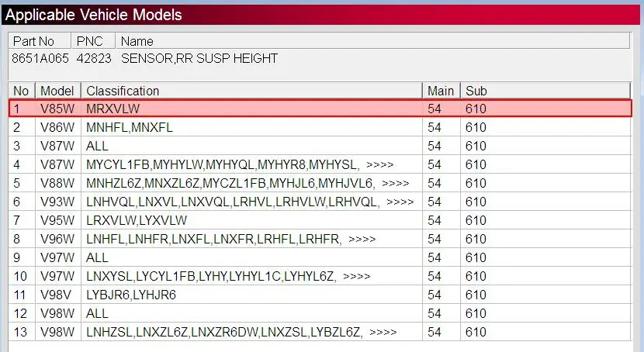Expand >>>> after LYHYL6Z in row 10
Screen dimensions: 644x352
coord(356,277)
